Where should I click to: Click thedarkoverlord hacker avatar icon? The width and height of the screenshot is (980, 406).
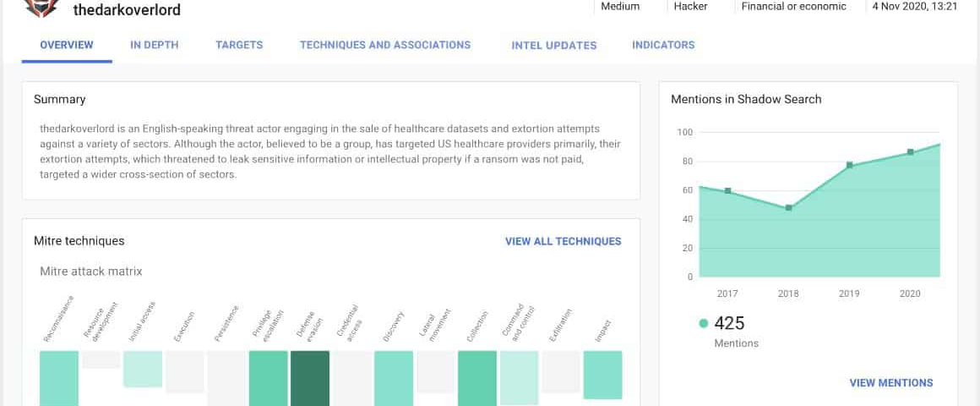[41, 8]
